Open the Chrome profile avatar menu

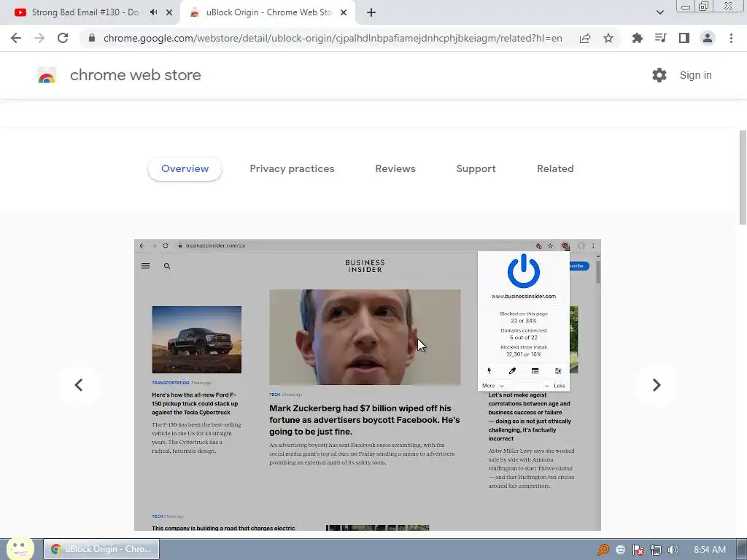(x=708, y=38)
